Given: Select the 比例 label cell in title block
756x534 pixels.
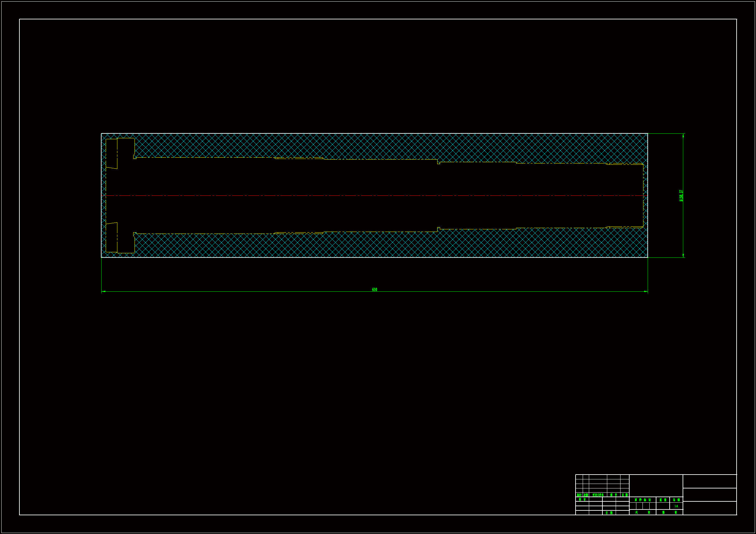Looking at the screenshot, I should 676,500.
